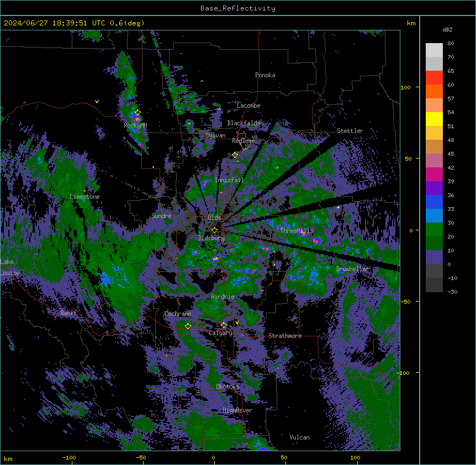Click the km unit label at bottom left
The width and height of the screenshot is (476, 465).
point(8,458)
